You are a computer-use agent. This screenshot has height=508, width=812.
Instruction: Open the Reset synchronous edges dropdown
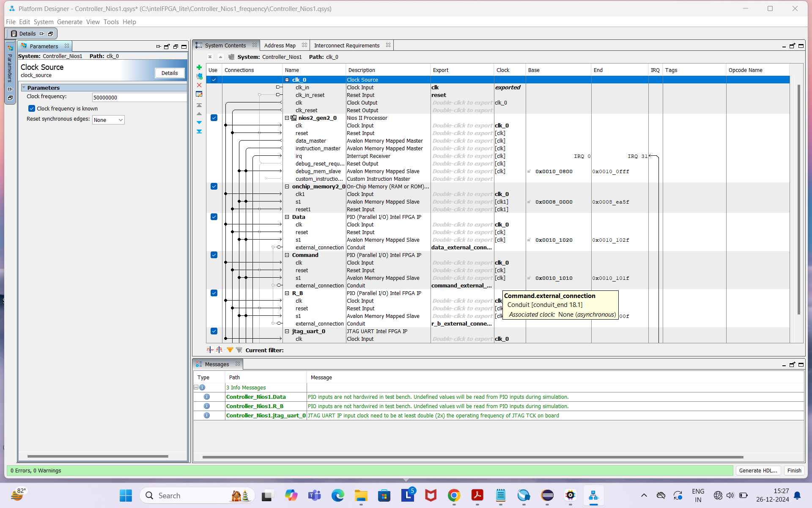[108, 120]
